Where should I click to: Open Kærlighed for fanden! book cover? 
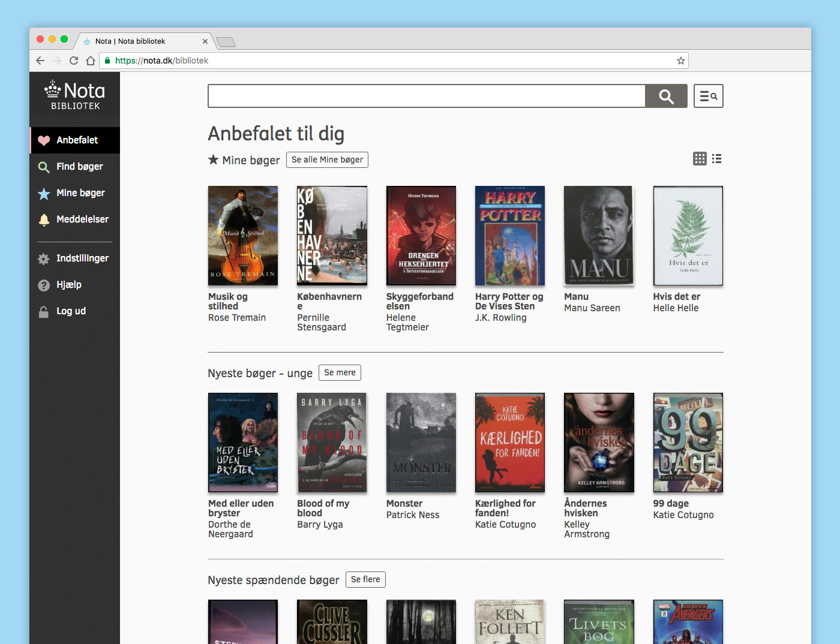[x=510, y=443]
